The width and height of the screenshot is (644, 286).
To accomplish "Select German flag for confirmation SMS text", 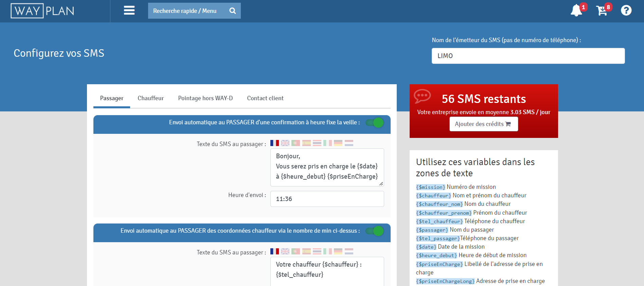I will tap(338, 143).
